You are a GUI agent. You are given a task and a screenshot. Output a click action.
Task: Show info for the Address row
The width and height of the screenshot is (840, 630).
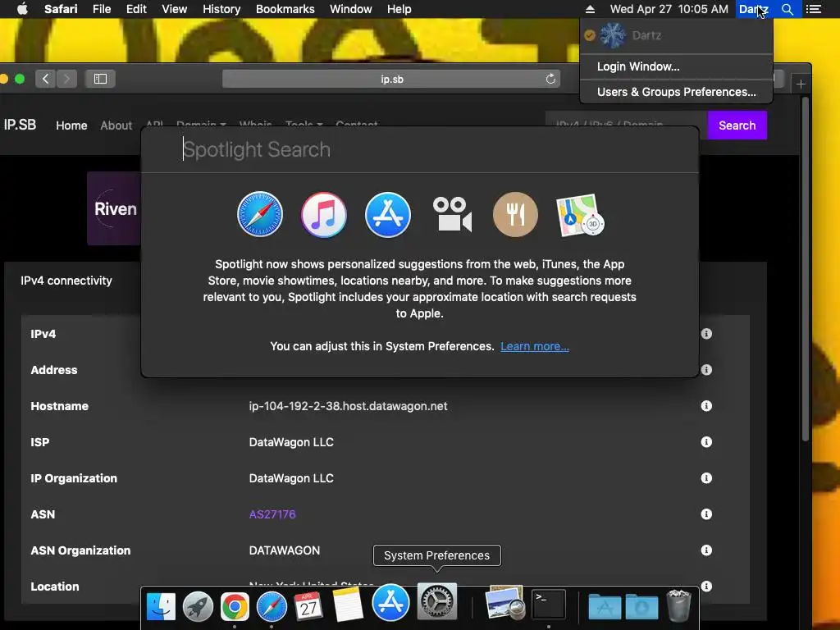click(706, 370)
